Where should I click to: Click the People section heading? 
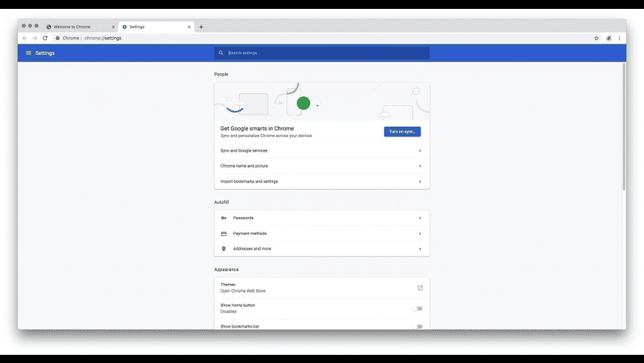[221, 74]
